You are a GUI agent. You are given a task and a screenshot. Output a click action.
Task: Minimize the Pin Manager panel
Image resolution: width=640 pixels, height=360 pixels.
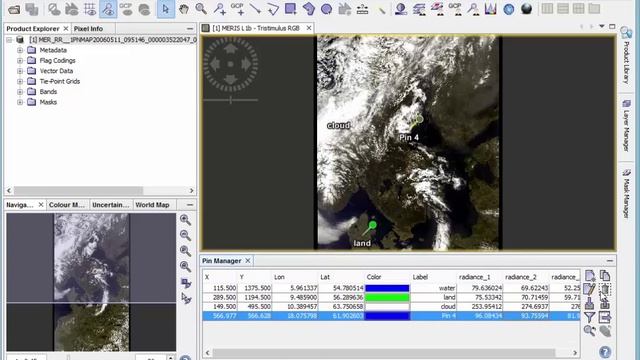tap(610, 260)
